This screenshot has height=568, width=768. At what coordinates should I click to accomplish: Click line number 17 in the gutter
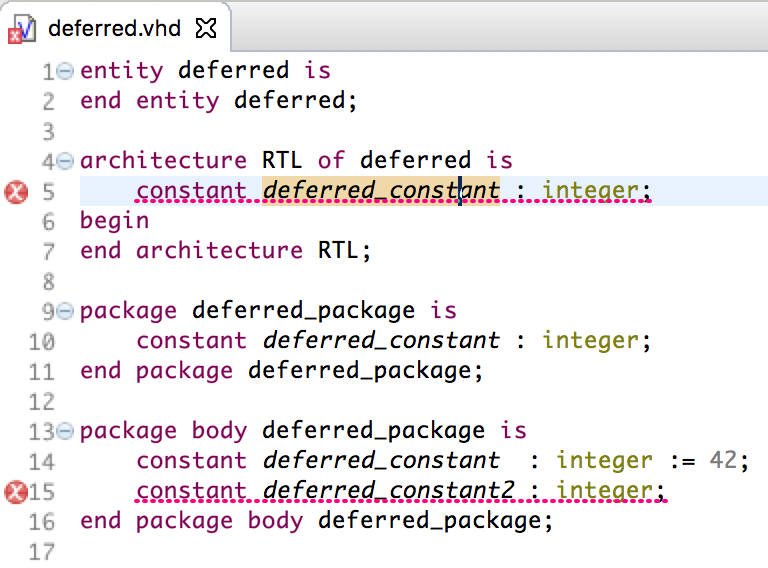click(x=42, y=552)
